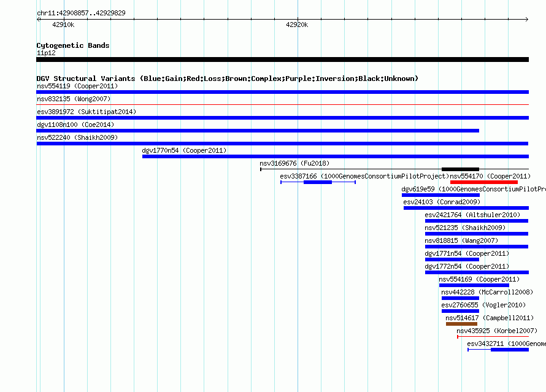The height and width of the screenshot is (392, 546).
Task: Select the blue bar for dgv1770n54
Action: (x=336, y=156)
